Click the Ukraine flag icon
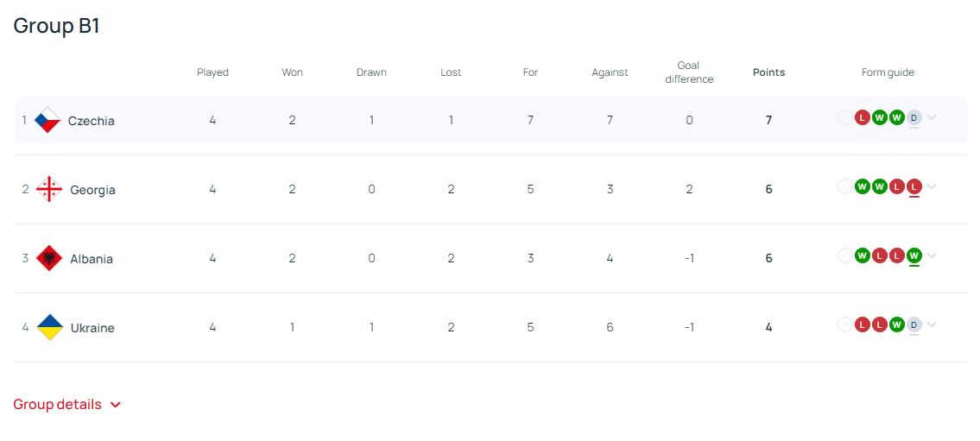This screenshot has width=980, height=441. point(49,328)
